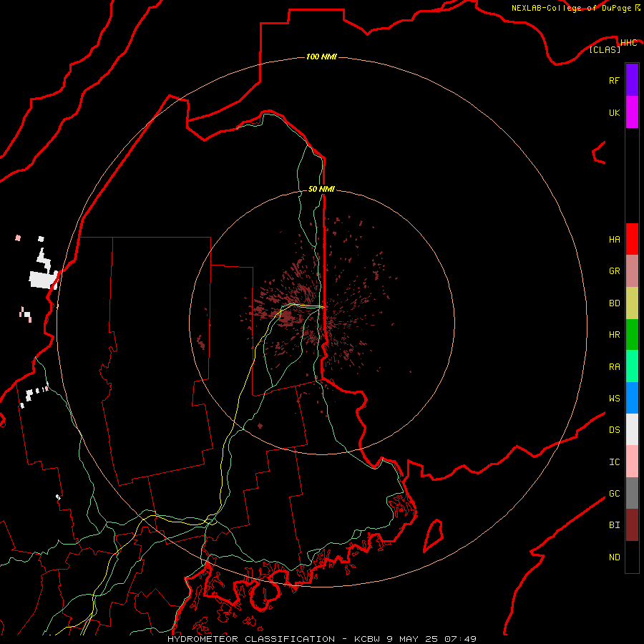The image size is (644, 644).
Task: Click the WS blue legend swatch
Action: (632, 398)
